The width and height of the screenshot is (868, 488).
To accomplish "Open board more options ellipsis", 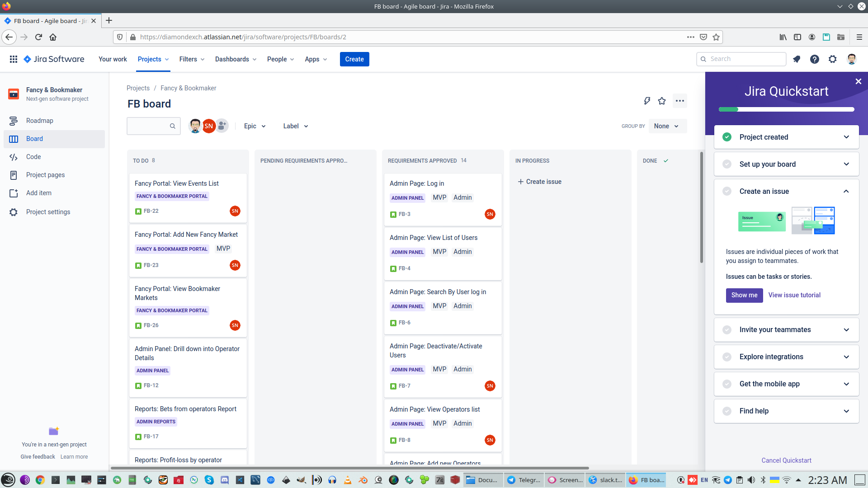I will point(679,101).
